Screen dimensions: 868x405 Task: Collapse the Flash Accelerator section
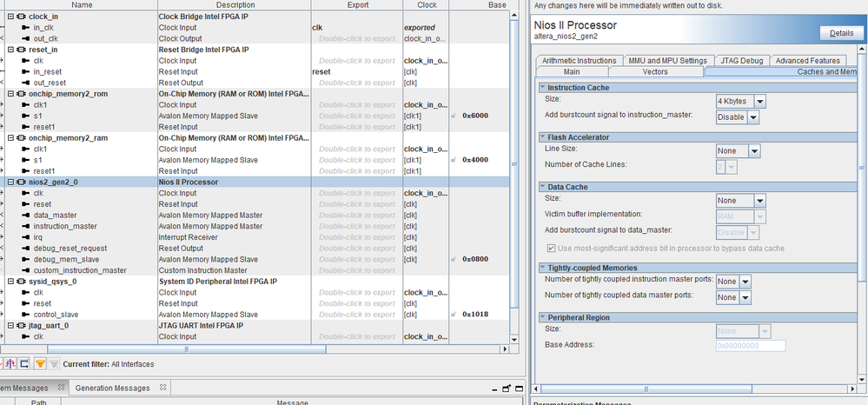pos(542,136)
